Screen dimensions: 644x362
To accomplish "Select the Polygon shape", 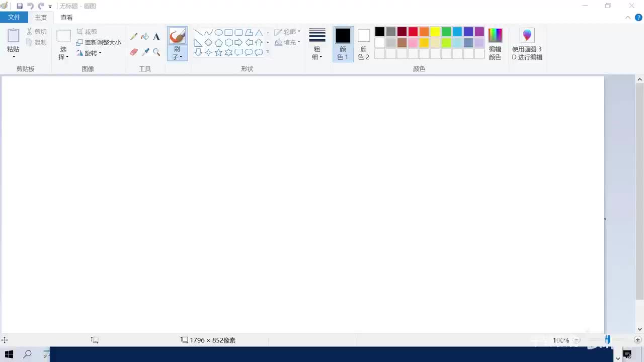I will pyautogui.click(x=249, y=33).
